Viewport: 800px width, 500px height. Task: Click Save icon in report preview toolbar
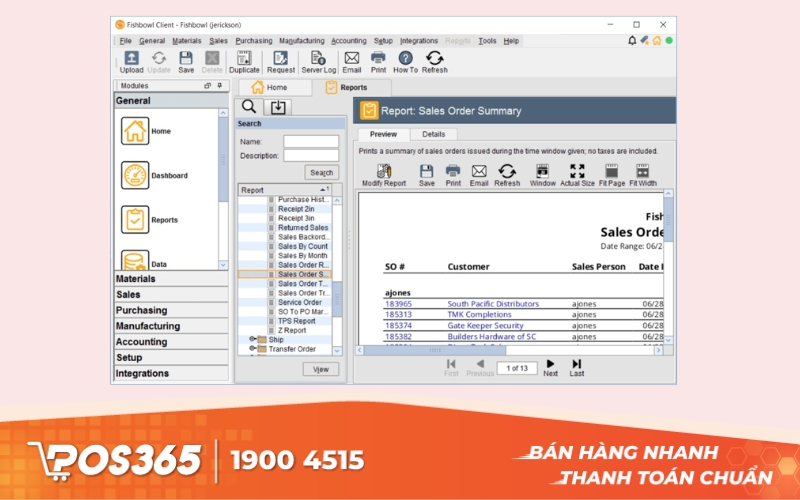pyautogui.click(x=427, y=171)
